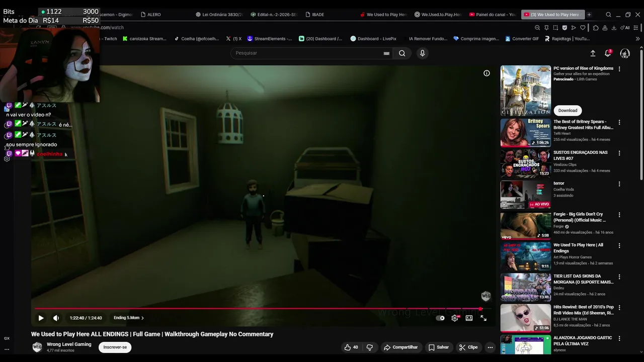Open options for Britney Spears video
This screenshot has height=362, width=644.
click(619, 122)
